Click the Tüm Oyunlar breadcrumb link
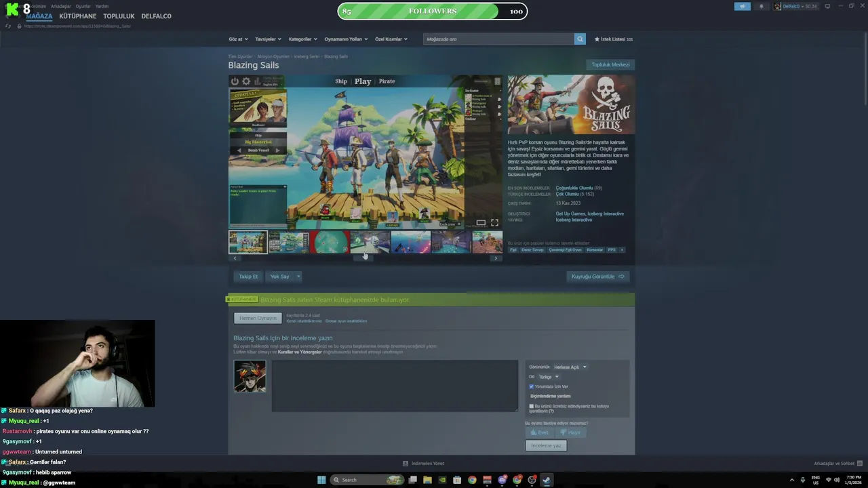Screen dimensions: 868x488 (x=240, y=56)
